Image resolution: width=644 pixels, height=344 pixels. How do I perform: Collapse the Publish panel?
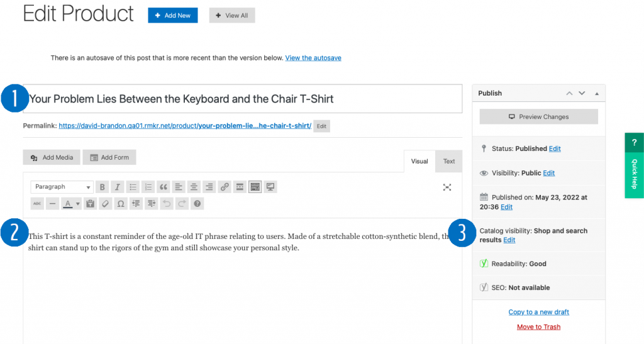pos(596,93)
